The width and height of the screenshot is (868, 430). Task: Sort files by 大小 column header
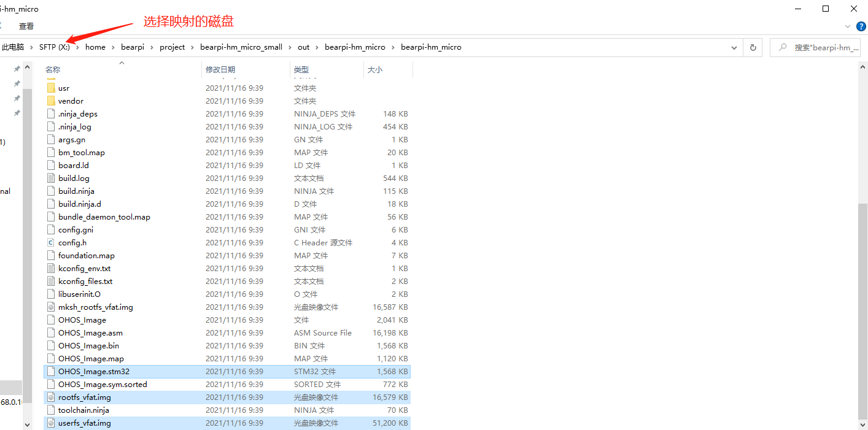(374, 70)
